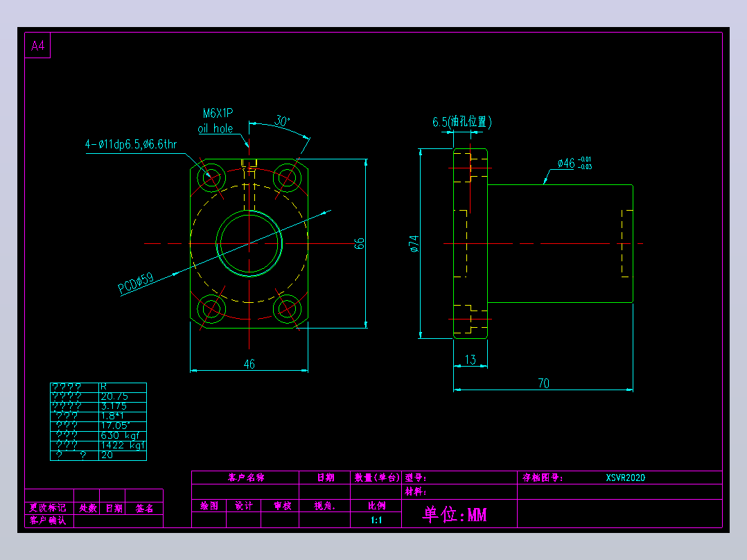Pick the ø74 flange diameter dimension
747x560 pixels.
414,243
